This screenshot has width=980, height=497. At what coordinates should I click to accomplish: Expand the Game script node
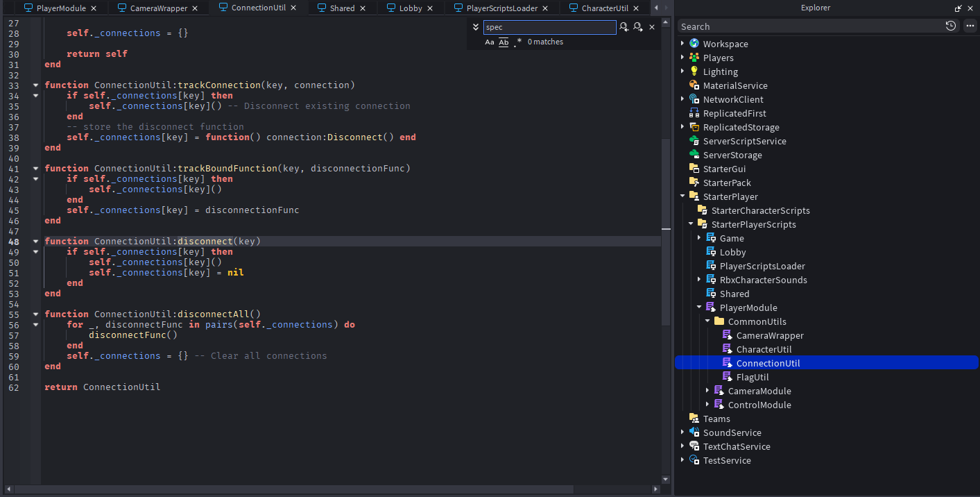tap(699, 237)
